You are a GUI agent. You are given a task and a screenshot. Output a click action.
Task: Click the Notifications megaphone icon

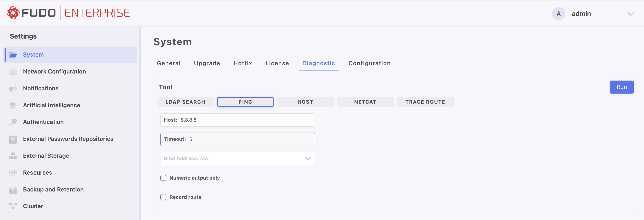pos(13,89)
